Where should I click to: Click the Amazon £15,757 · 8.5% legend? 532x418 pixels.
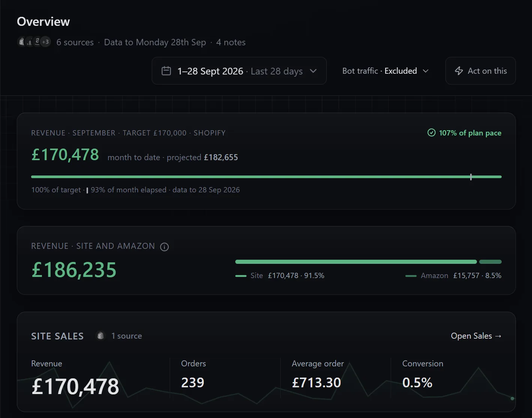tap(453, 276)
